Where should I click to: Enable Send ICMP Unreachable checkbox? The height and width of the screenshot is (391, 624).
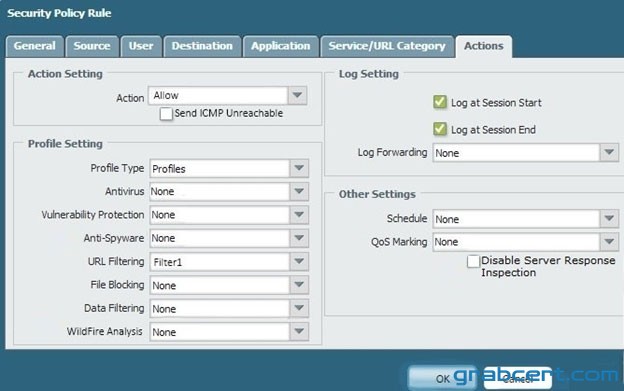(166, 114)
